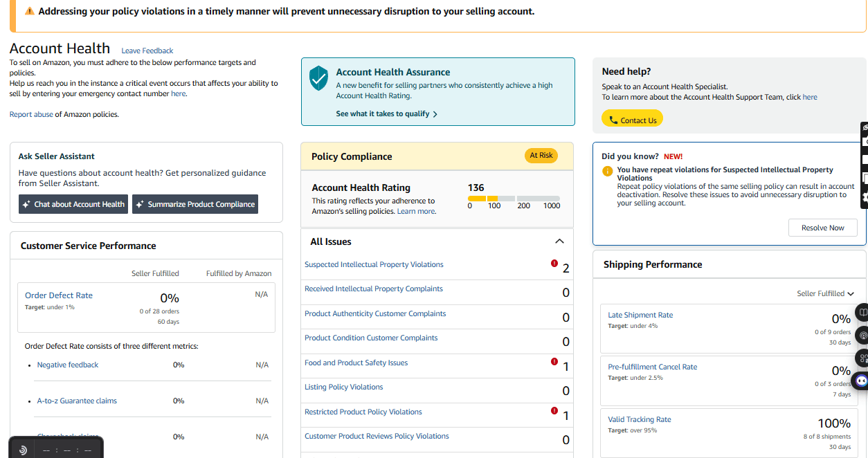This screenshot has width=868, height=458.
Task: Open the Seller Fulfilled dropdown
Action: (x=825, y=293)
